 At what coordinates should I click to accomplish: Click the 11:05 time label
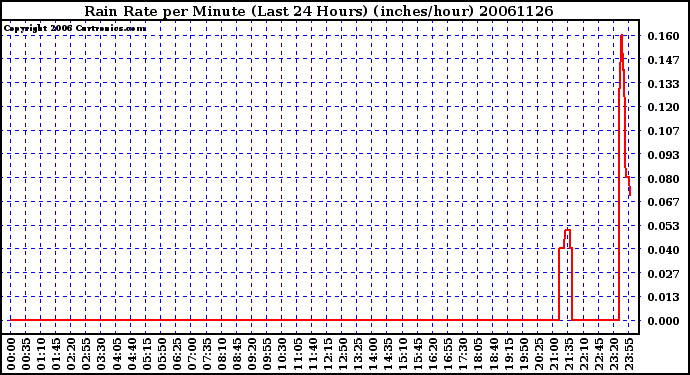[297, 354]
